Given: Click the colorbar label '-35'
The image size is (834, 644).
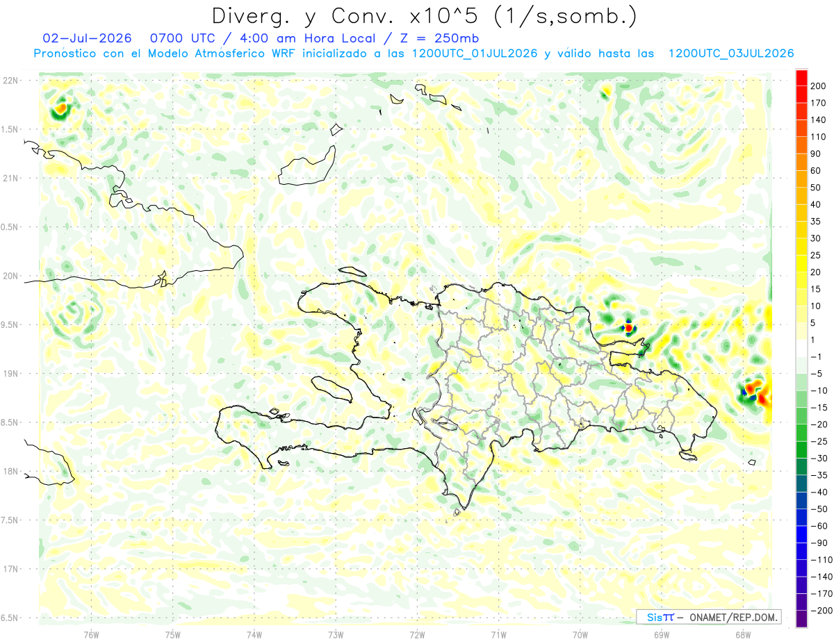Looking at the screenshot, I should 818,475.
